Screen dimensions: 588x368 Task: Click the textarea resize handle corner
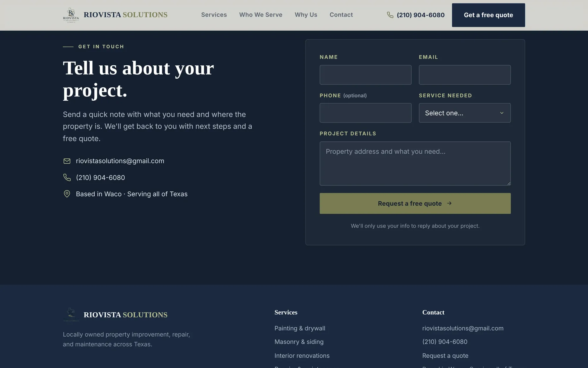point(509,183)
